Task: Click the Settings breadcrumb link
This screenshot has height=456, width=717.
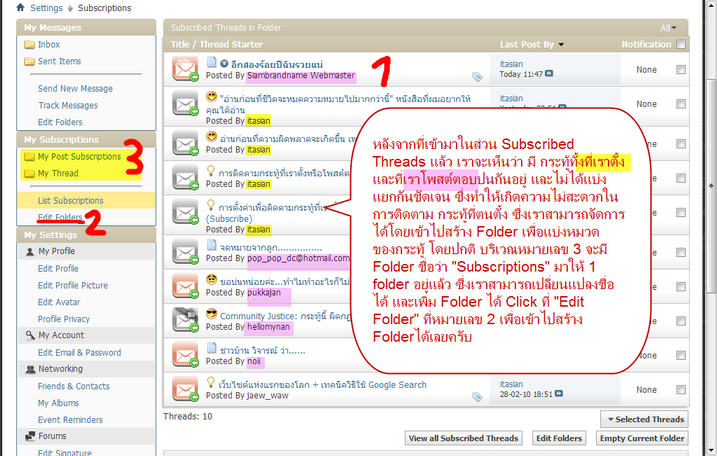Action: pos(46,7)
